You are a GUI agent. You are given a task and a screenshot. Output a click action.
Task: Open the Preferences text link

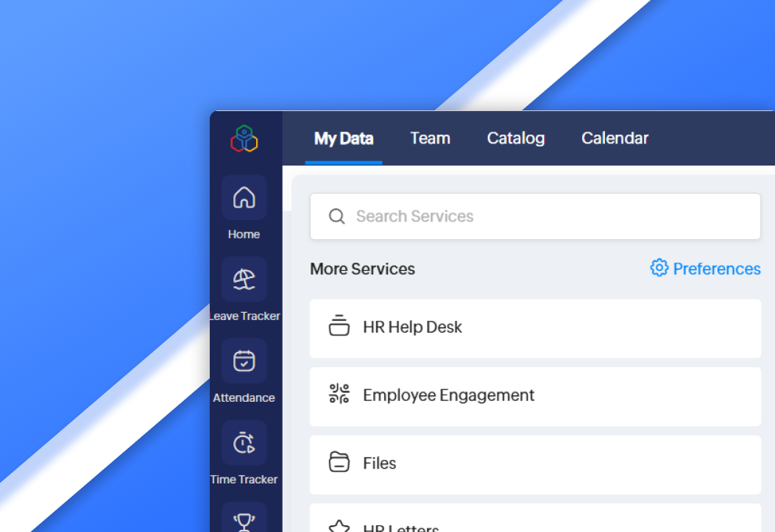716,269
